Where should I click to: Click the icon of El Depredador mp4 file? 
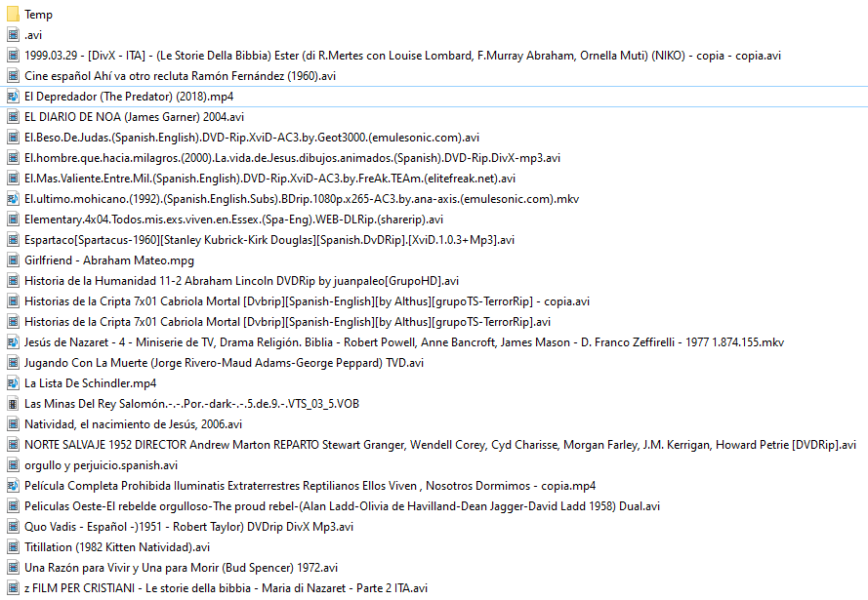tap(13, 97)
